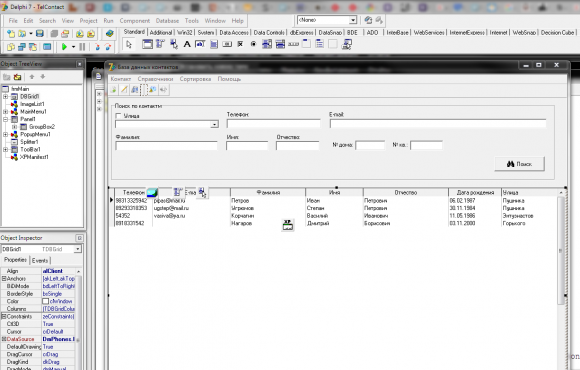Expand the DBGrid1 node in the Object TreeView

pyautogui.click(x=6, y=97)
